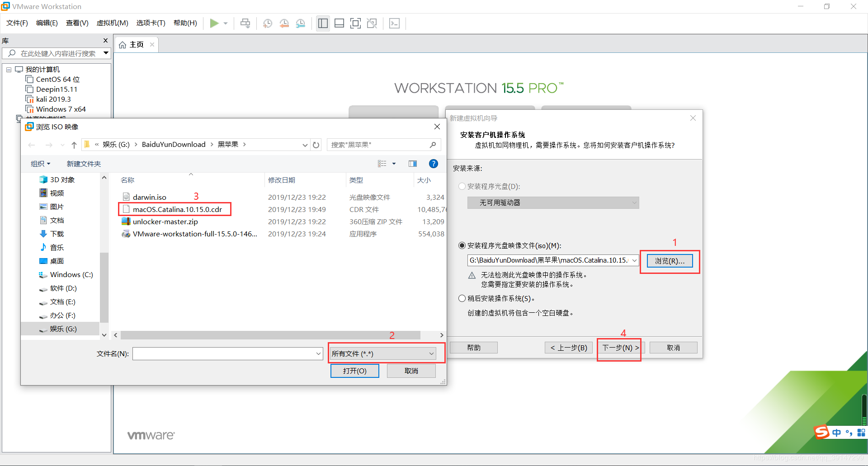Select the 安装程序光盘(D) radio option
Viewport: 868px width, 466px height.
coord(462,186)
